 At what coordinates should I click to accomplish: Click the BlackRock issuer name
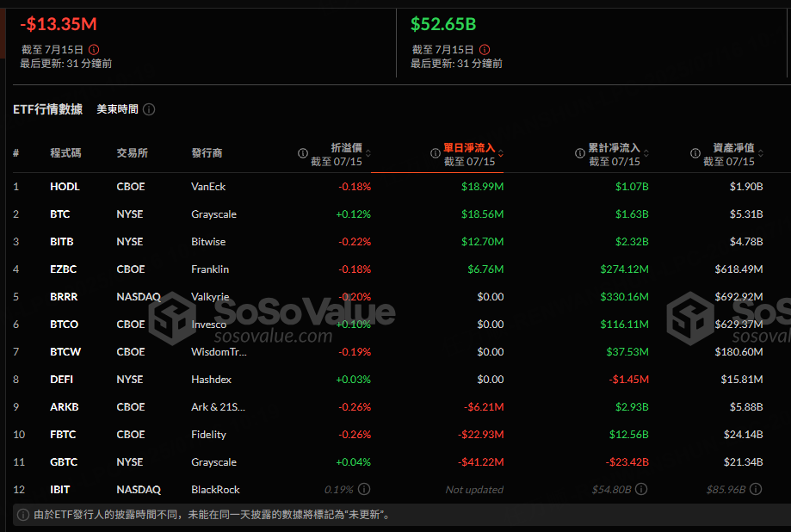[215, 490]
